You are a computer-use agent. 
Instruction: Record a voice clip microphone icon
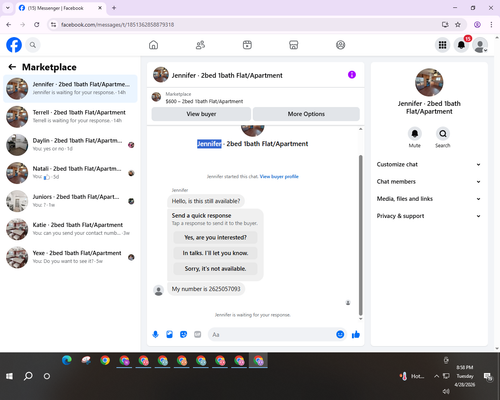pos(155,334)
